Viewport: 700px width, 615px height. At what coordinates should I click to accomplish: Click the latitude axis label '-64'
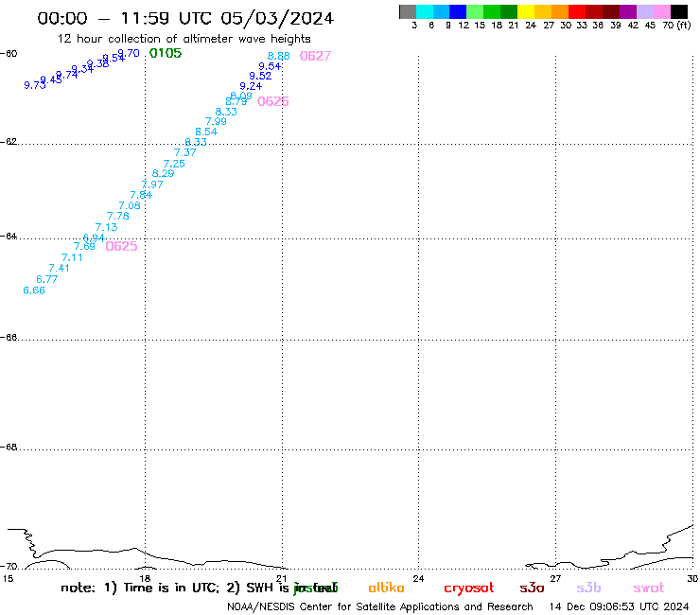tap(9, 236)
